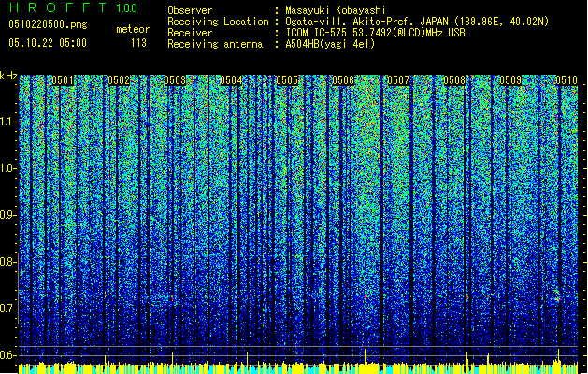Click the 1.1 frequency axis label
This screenshot has width=588, height=374.
9,122
